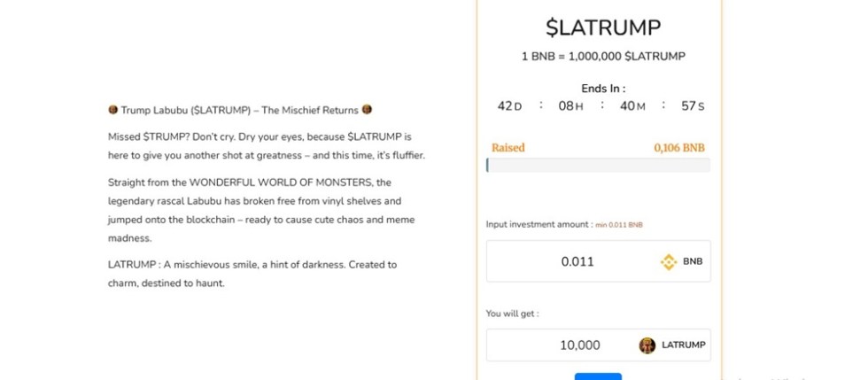
Task: Click the 'Ends In :' label
Action: pyautogui.click(x=603, y=89)
